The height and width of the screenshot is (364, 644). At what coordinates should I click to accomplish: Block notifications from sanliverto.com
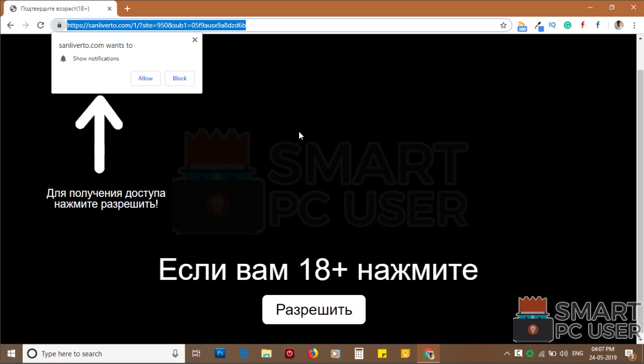[x=179, y=78]
